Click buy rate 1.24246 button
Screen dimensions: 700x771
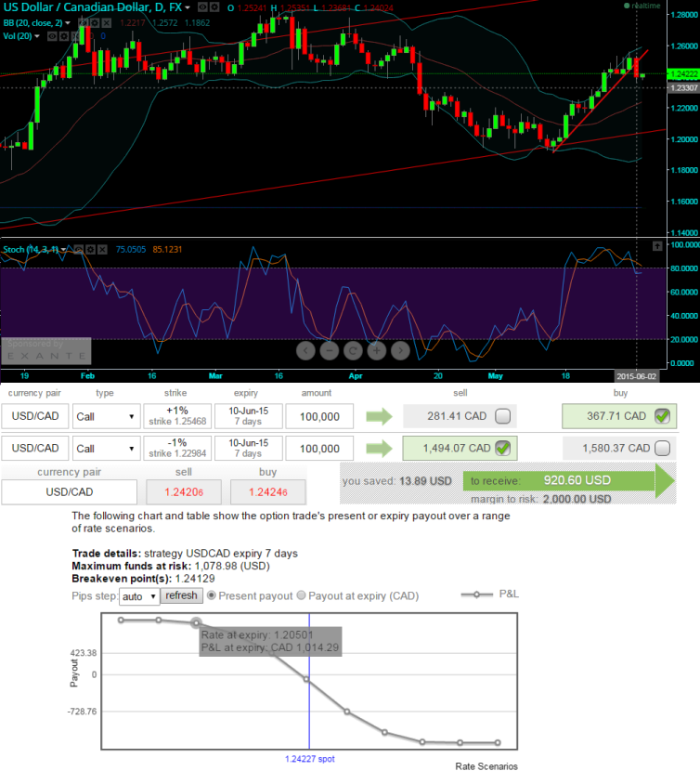tap(268, 492)
